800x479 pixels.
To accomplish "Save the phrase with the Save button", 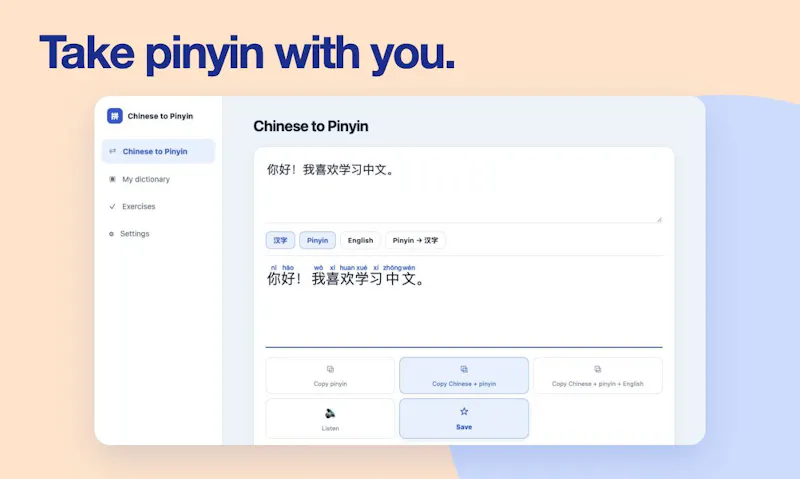I will (x=464, y=419).
